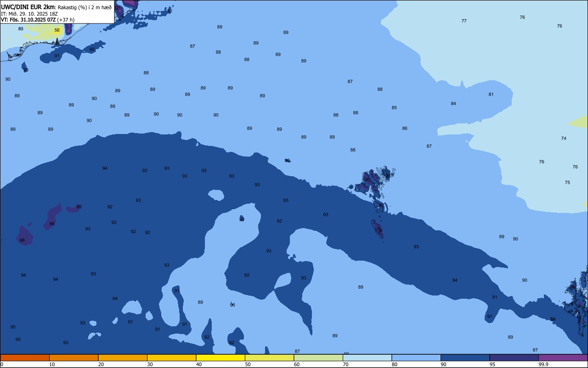Pick the 60–70 pale green legend swatch
This screenshot has height=368, width=588.
tap(318, 357)
